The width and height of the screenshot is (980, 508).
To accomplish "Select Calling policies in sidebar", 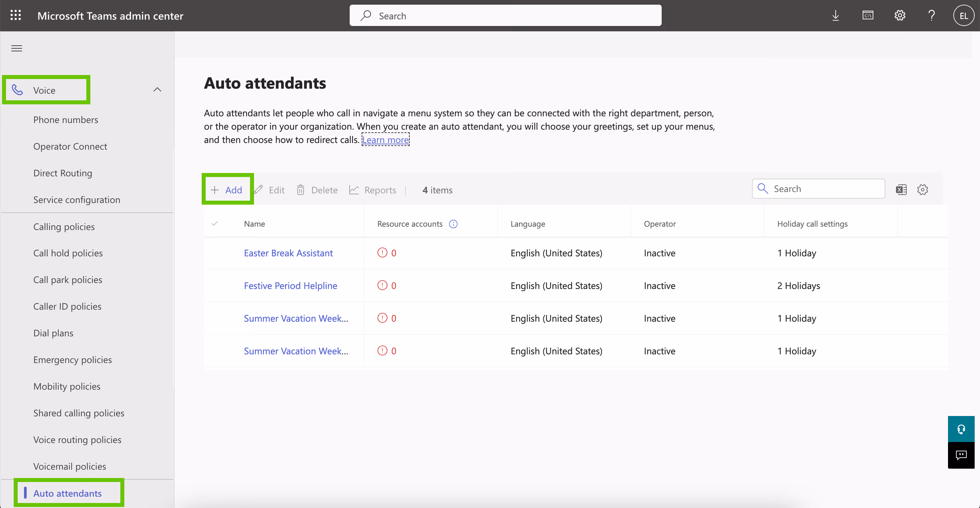I will pos(64,226).
